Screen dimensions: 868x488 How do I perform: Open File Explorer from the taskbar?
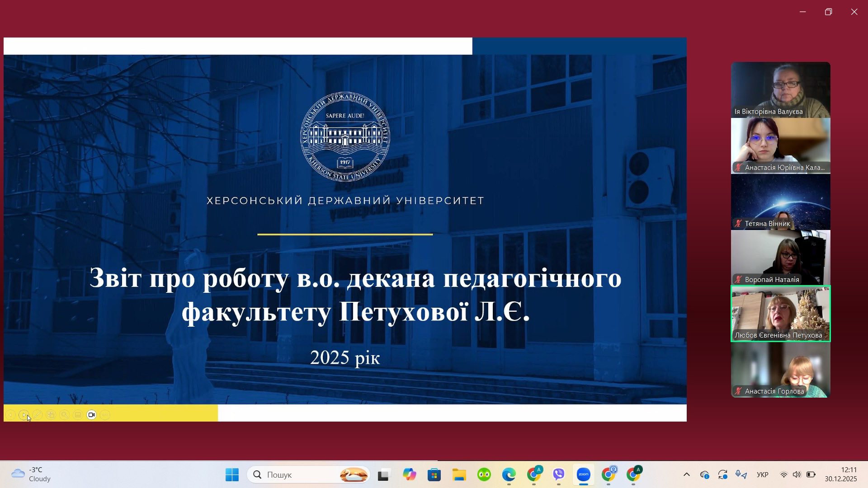[459, 474]
